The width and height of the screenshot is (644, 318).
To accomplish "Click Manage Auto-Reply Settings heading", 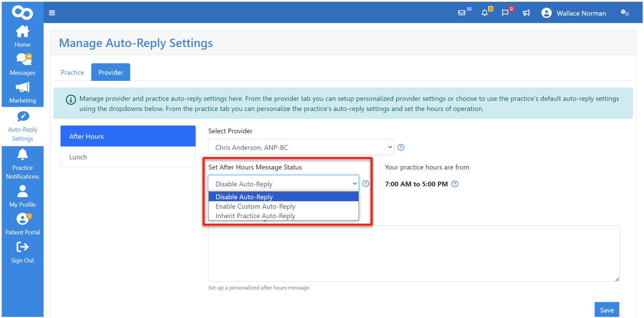I will 136,43.
